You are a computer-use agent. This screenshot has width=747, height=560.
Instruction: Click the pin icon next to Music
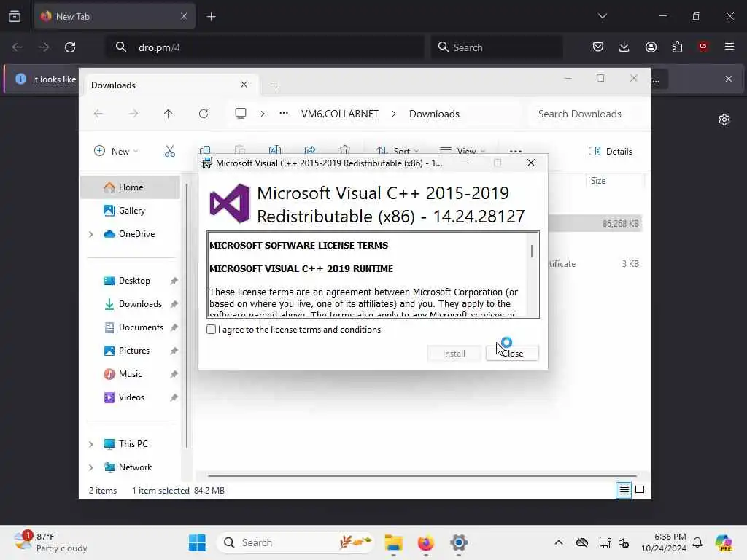click(x=174, y=374)
